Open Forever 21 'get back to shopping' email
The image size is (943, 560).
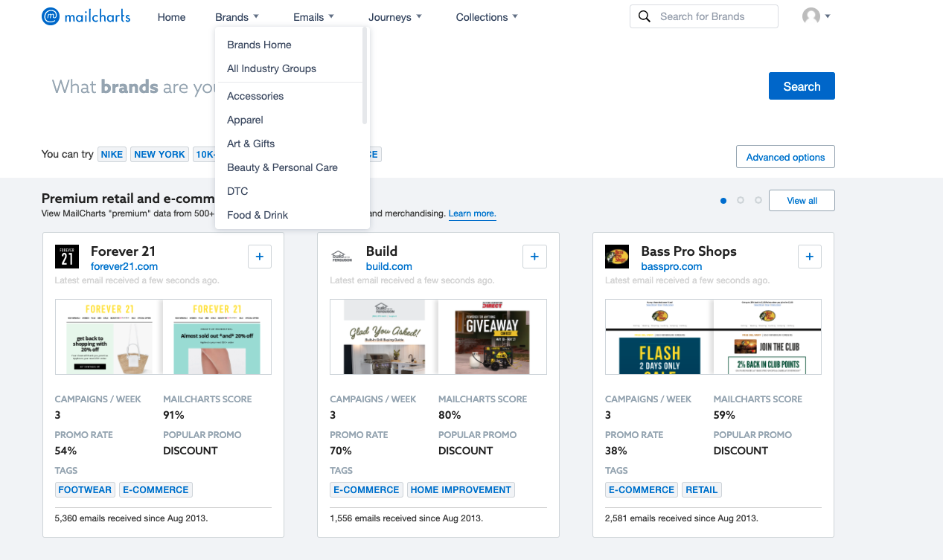[x=109, y=337]
